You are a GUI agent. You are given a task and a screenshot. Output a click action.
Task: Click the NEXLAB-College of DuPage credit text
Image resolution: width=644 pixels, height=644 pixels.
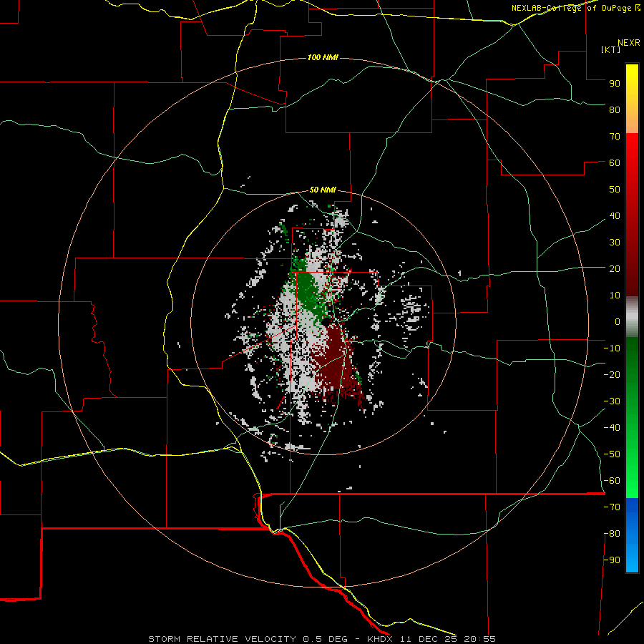pyautogui.click(x=576, y=8)
